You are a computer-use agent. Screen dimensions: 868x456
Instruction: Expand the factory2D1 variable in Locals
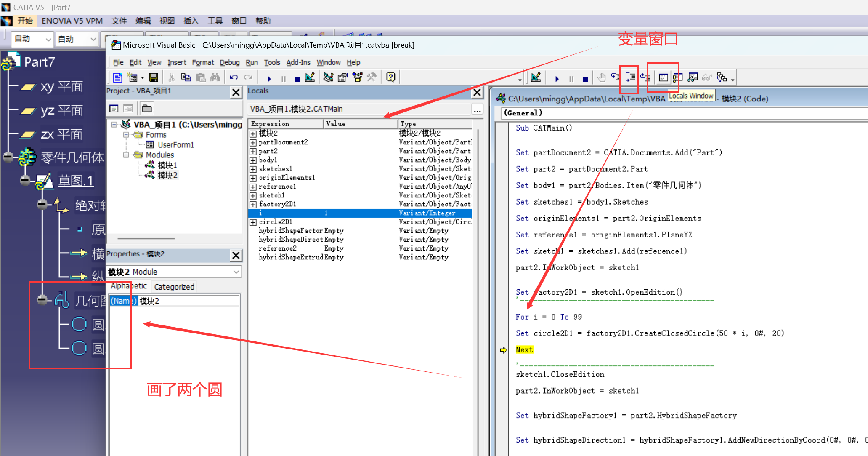pos(253,205)
